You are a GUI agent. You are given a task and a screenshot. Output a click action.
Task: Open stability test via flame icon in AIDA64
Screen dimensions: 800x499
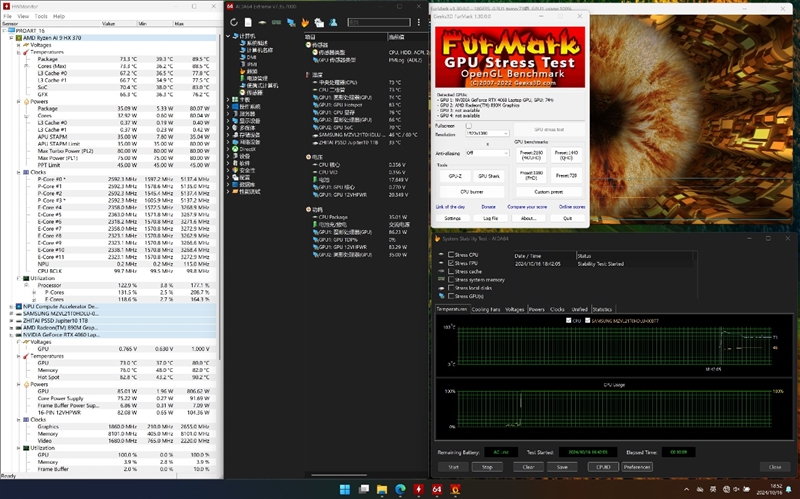pyautogui.click(x=305, y=22)
